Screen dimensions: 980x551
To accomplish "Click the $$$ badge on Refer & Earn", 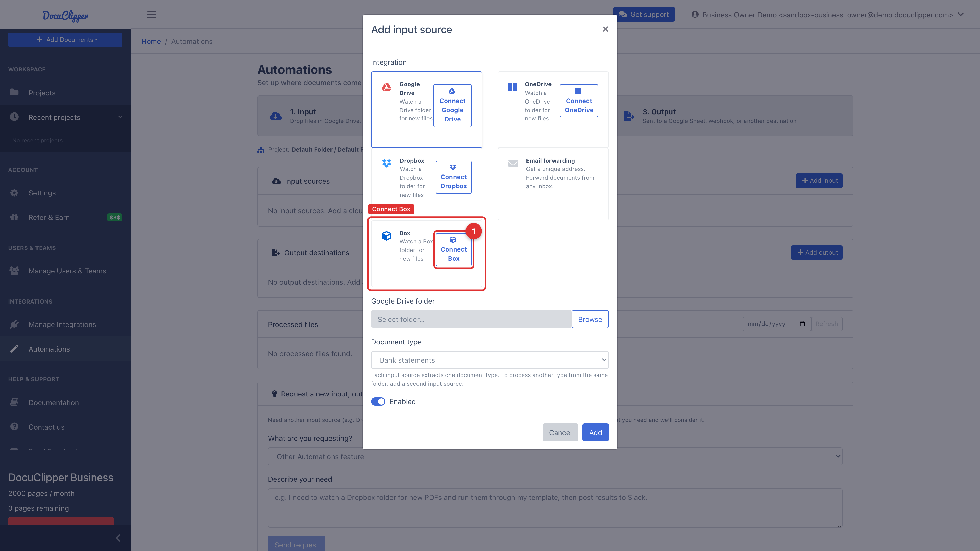I will click(115, 218).
